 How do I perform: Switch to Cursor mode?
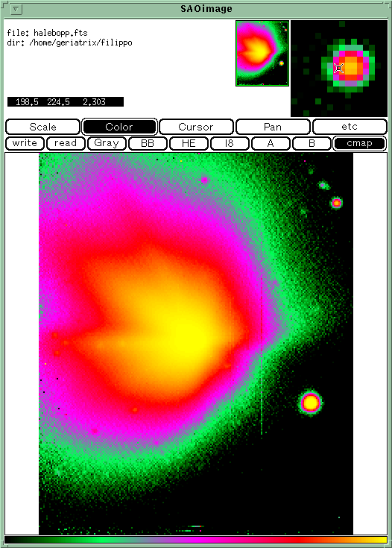[196, 127]
